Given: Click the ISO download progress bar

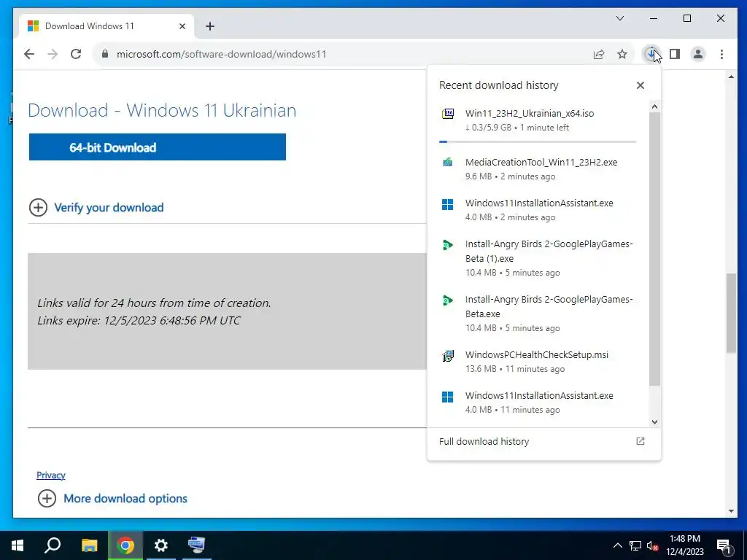Looking at the screenshot, I should [538, 141].
